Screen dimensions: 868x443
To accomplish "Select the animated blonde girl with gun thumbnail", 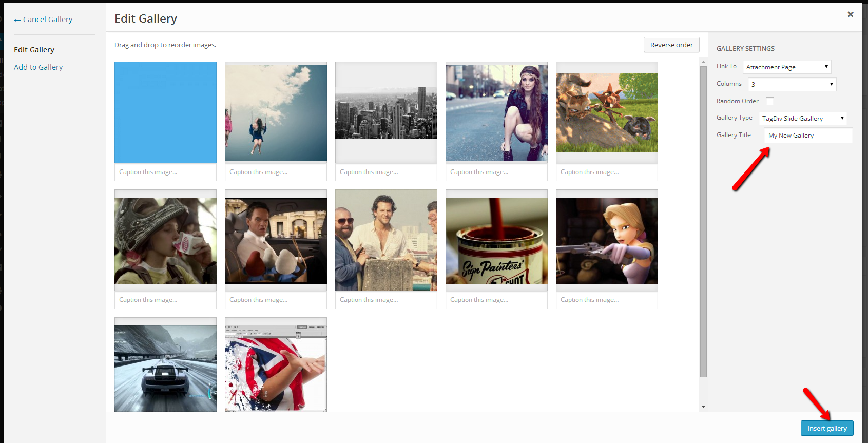I will tap(606, 240).
